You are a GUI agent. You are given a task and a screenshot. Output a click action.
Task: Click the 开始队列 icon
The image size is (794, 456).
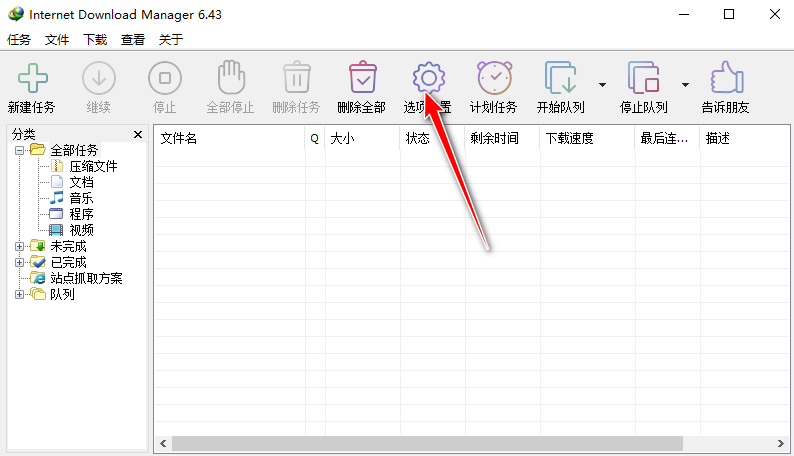pos(561,77)
